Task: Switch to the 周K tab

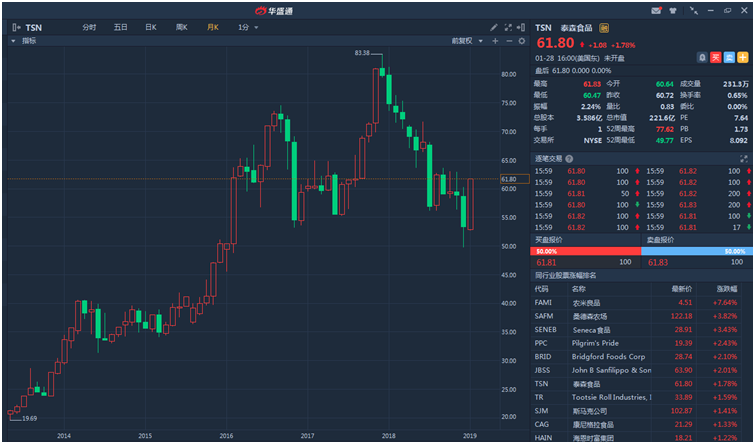Action: click(182, 27)
